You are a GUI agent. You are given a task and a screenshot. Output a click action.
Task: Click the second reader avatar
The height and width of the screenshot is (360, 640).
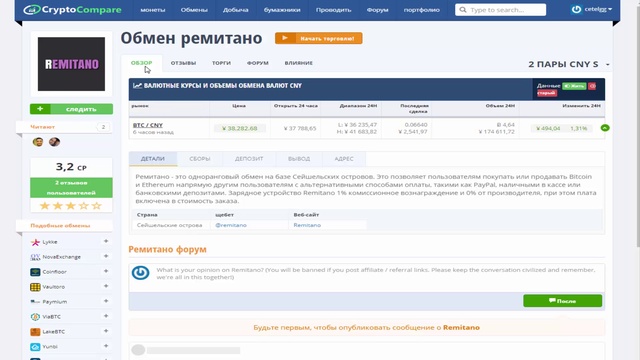(54, 142)
